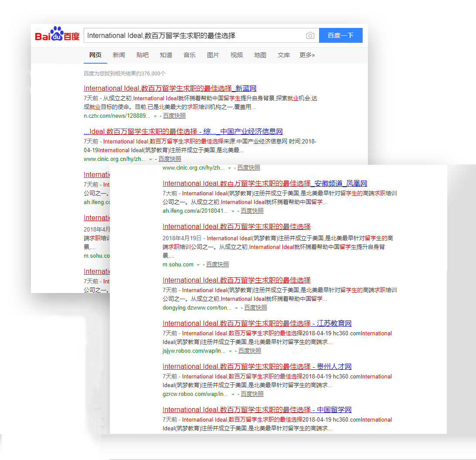Click the Baidu logo
The height and width of the screenshot is (460, 476).
click(57, 34)
